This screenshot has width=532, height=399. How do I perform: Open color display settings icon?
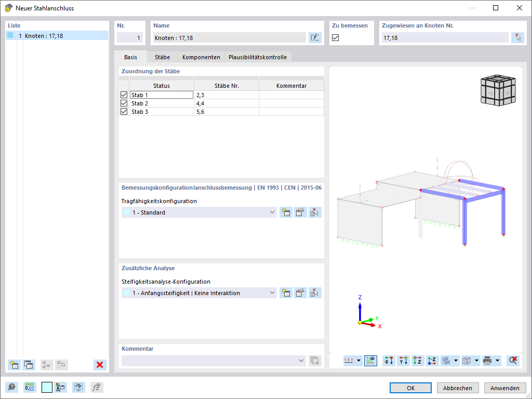point(61,387)
